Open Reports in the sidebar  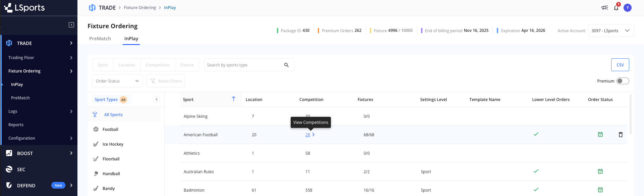[x=16, y=125]
